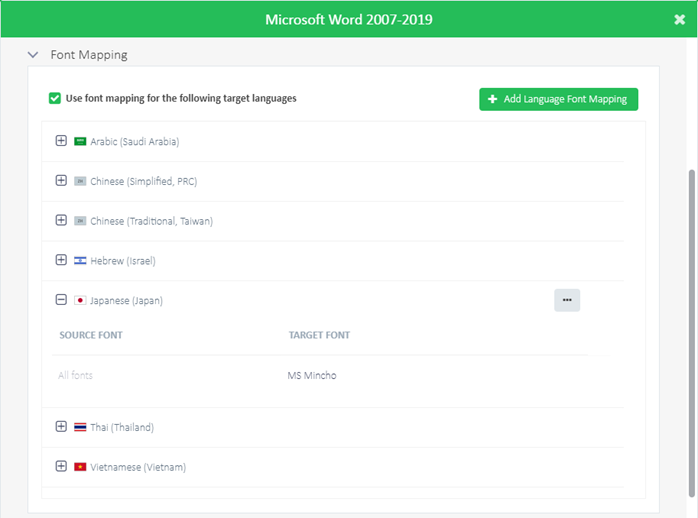Screen dimensions: 698x518
Task: Click the Chinese Traditional ZH flag icon
Action: pyautogui.click(x=80, y=221)
